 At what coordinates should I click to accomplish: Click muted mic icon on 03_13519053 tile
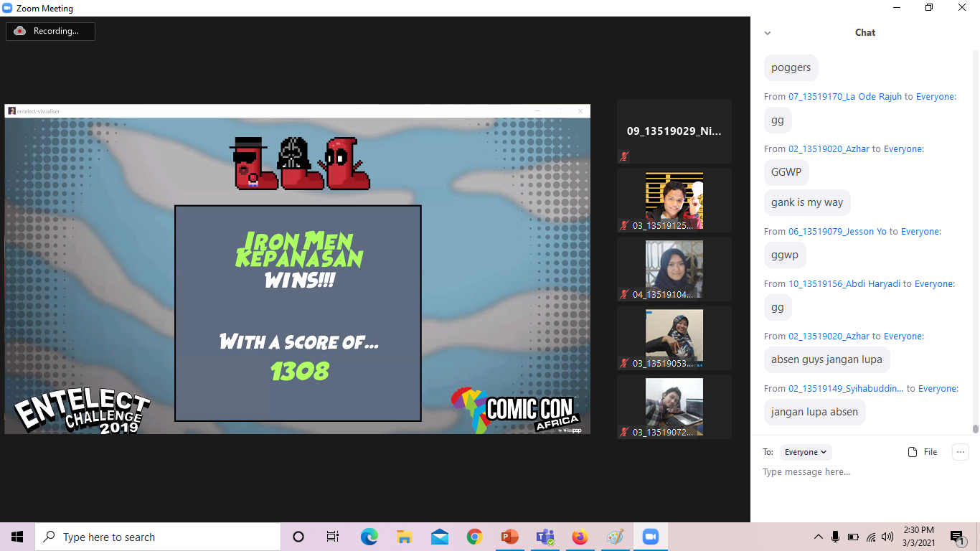[x=624, y=363]
